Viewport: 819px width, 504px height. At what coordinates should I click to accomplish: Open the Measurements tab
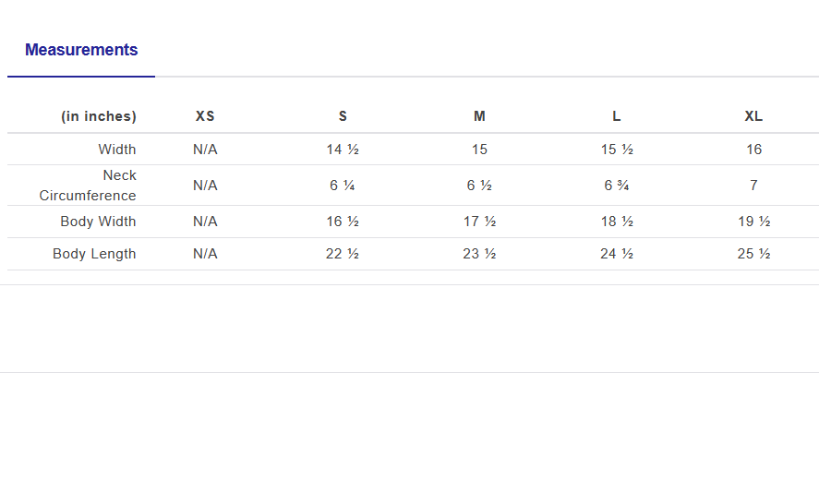click(x=81, y=50)
